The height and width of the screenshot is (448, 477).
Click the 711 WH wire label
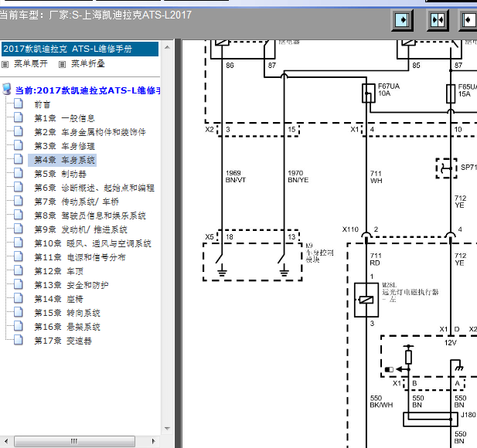pos(376,177)
